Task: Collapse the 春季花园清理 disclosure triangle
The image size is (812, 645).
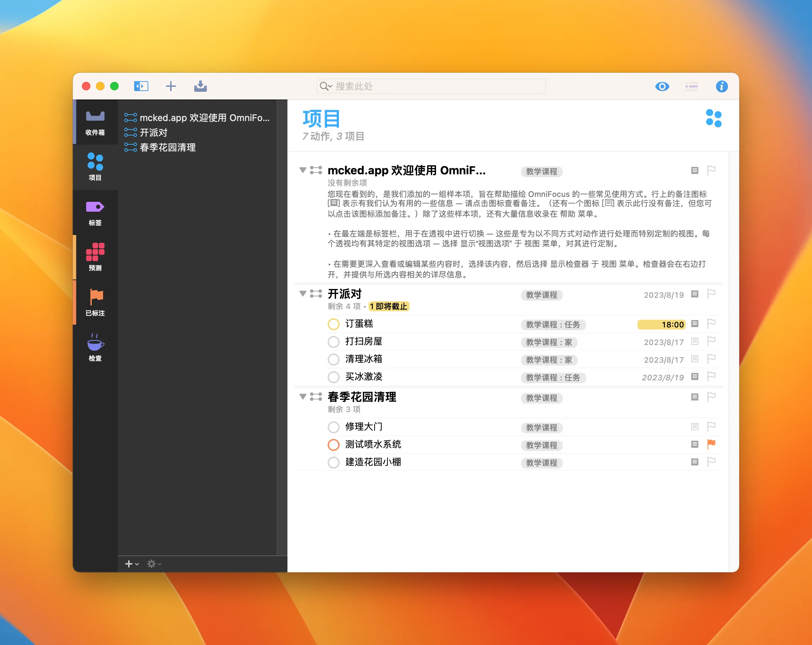Action: click(x=303, y=396)
